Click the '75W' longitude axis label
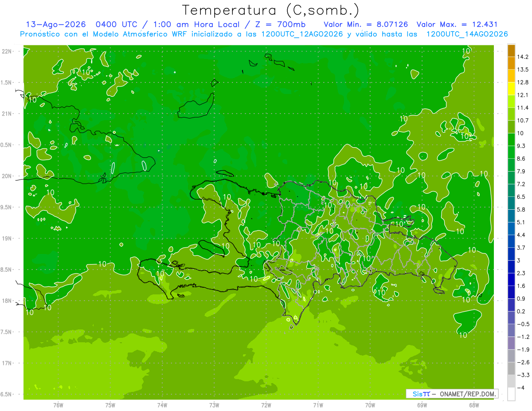The image size is (532, 411). coord(110,405)
